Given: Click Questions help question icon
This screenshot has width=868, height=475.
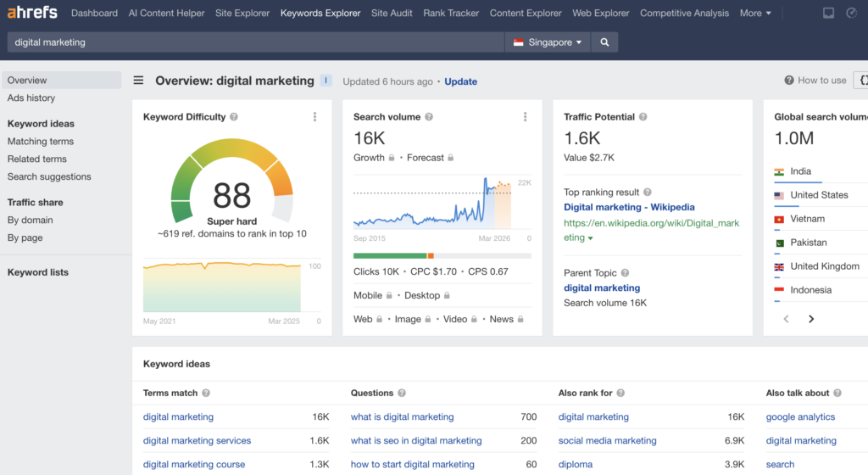Looking at the screenshot, I should (x=402, y=393).
